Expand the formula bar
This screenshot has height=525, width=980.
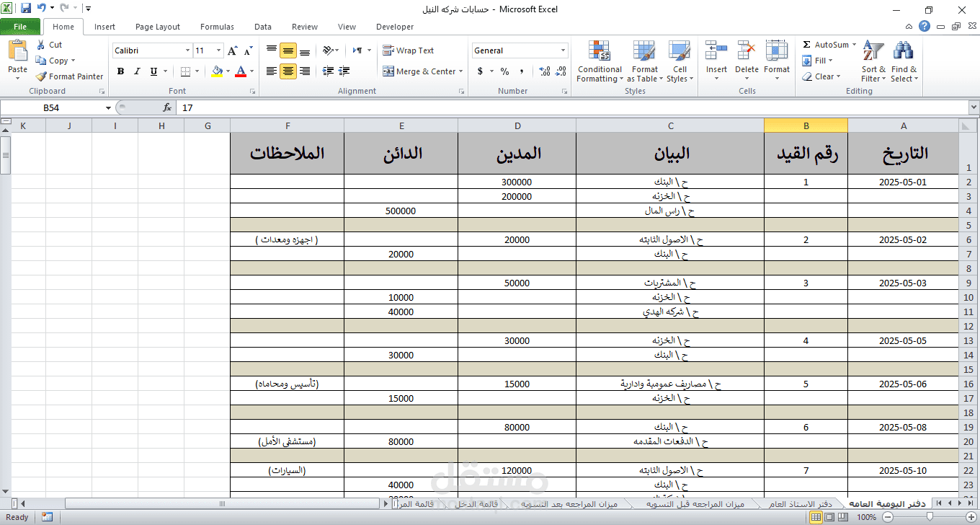[974, 107]
